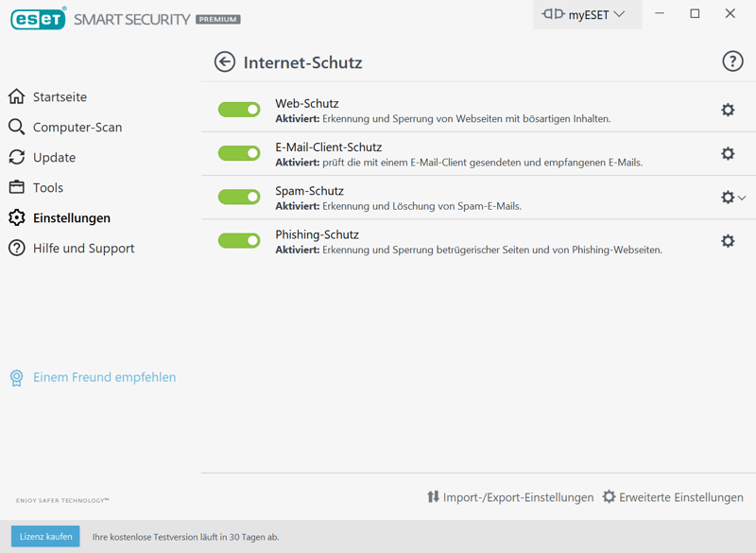Expand Spam-Schutz gear dropdown arrow
The width and height of the screenshot is (756, 553).
pyautogui.click(x=742, y=198)
